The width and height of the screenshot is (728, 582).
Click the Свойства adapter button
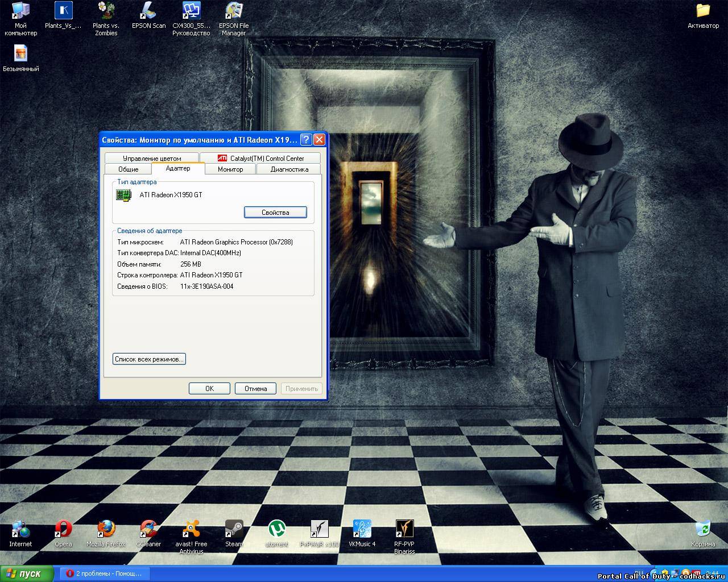pyautogui.click(x=275, y=212)
